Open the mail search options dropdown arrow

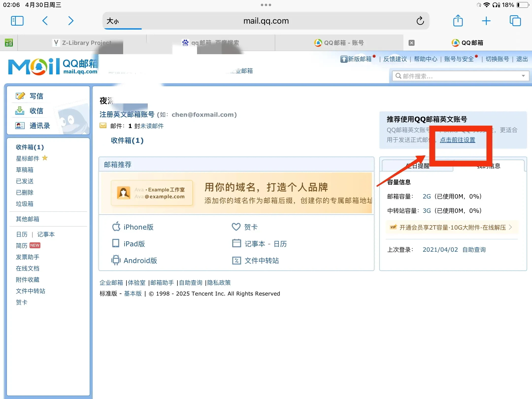click(x=523, y=76)
